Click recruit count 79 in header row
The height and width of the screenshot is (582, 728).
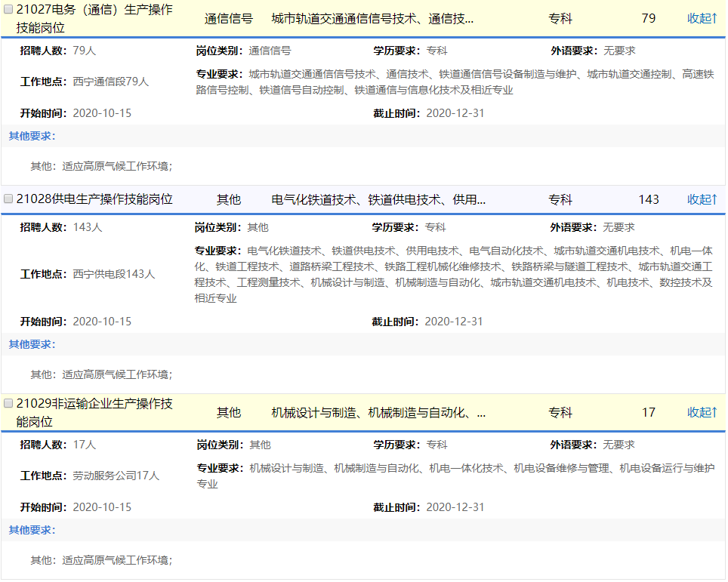[649, 18]
